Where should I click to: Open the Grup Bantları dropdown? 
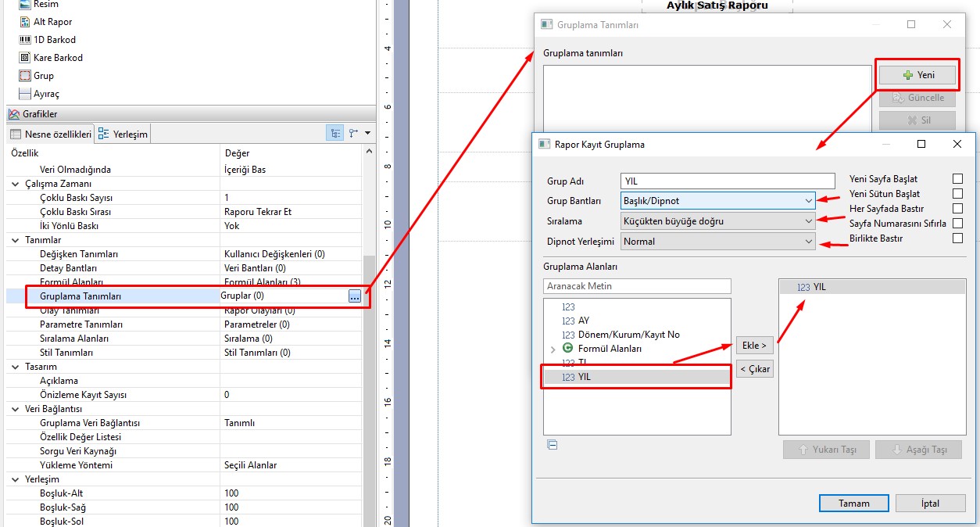[x=808, y=201]
